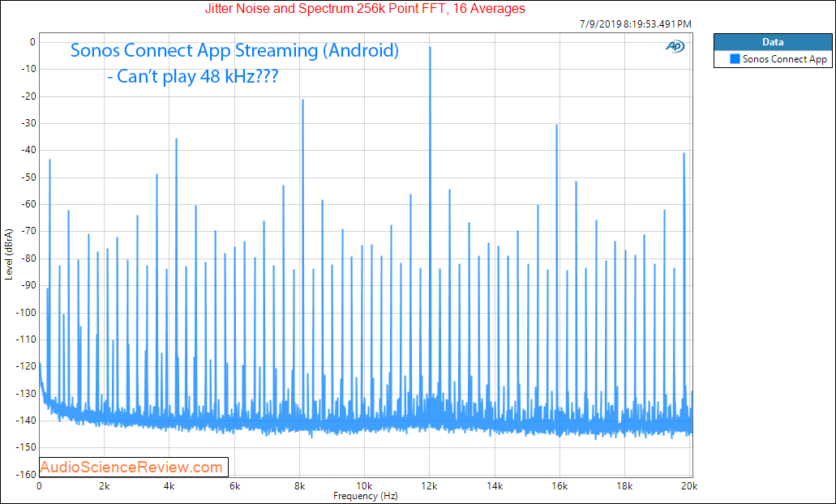Click the '-100' Level axis tick label
The image size is (836, 504).
point(25,313)
